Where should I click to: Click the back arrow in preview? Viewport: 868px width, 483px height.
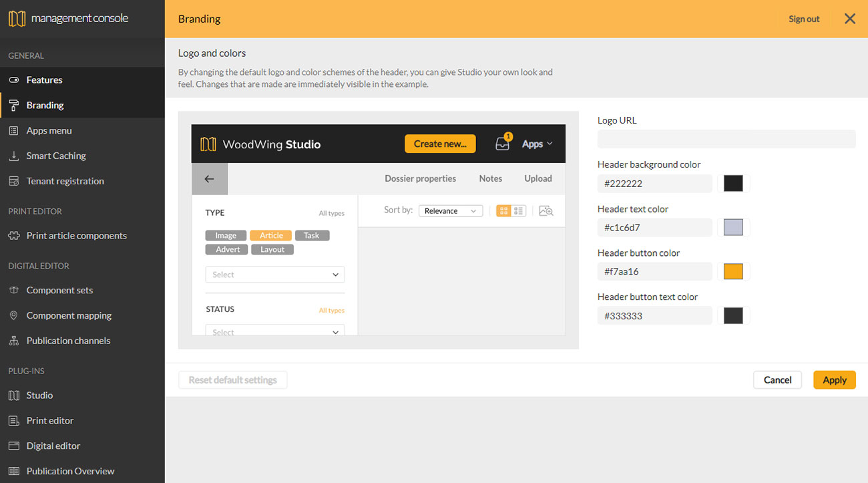209,179
